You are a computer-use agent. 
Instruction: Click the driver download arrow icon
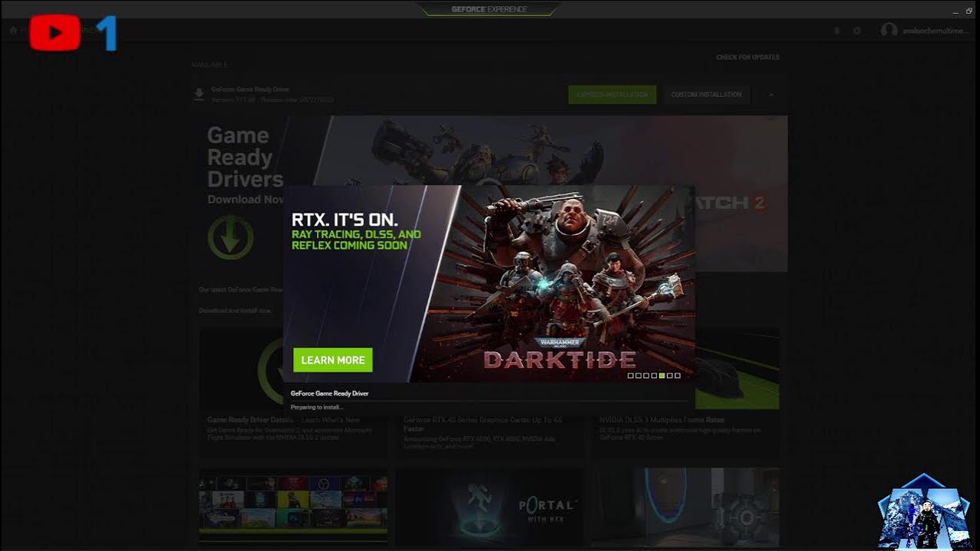point(199,94)
